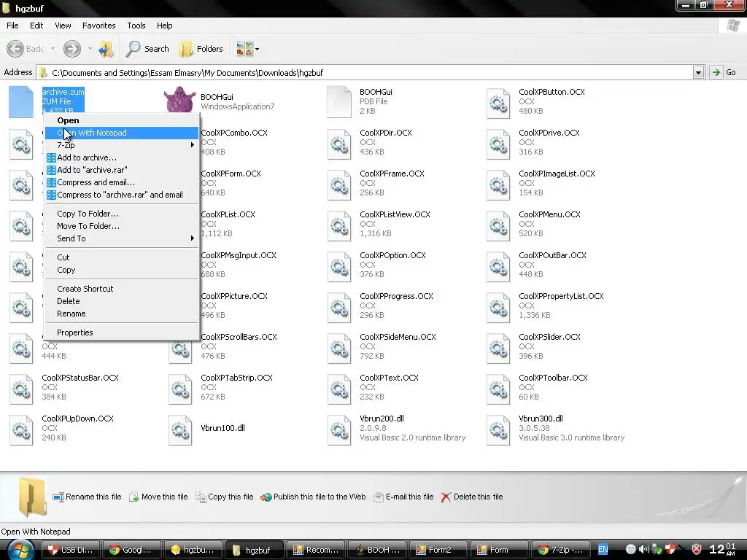The height and width of the screenshot is (560, 747).
Task: Choose Create Shortcut in context menu
Action: click(x=122, y=289)
